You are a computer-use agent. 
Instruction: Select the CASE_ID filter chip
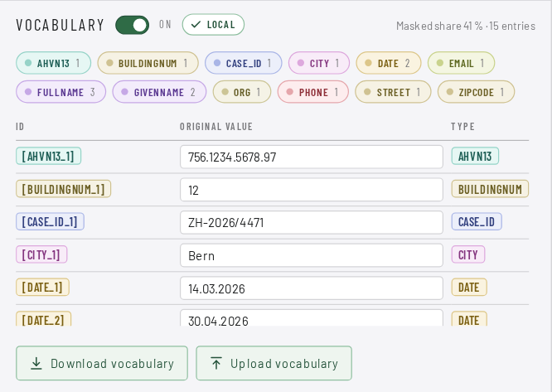(243, 63)
